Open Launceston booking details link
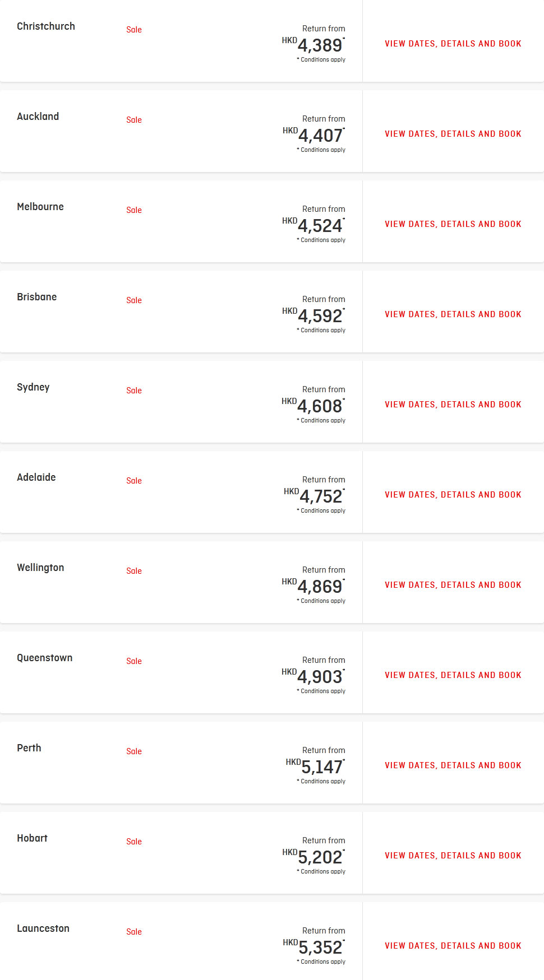Screen dimensions: 544x980 click(453, 946)
